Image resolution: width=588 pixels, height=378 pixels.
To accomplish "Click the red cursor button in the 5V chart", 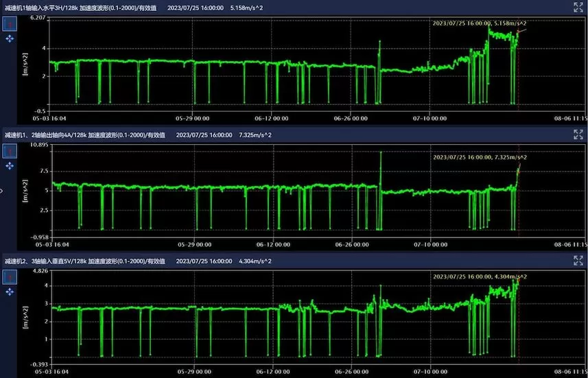I will (x=10, y=277).
